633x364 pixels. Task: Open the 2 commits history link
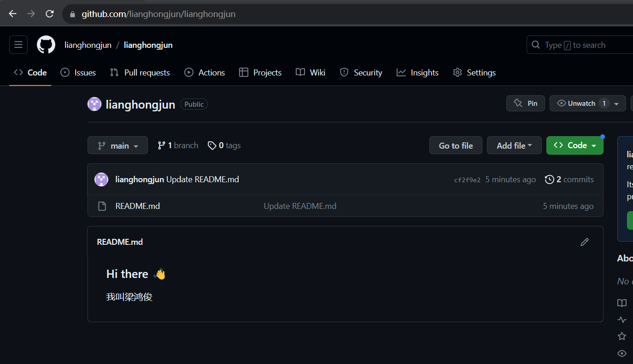click(569, 179)
